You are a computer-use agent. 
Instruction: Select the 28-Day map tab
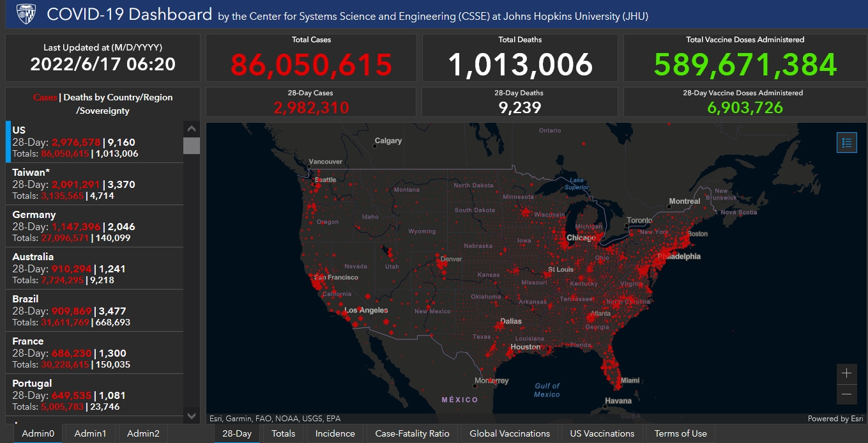tap(237, 433)
